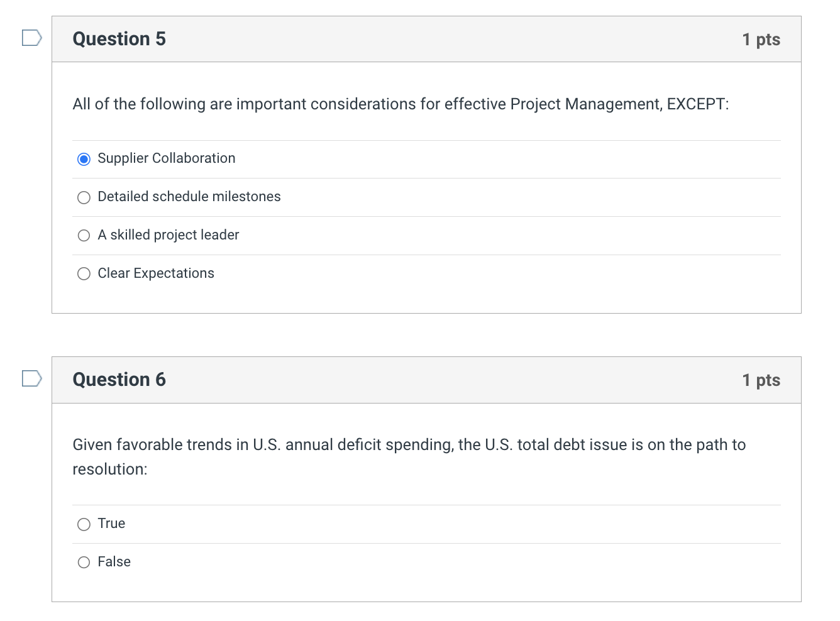The image size is (840, 621).
Task: Click the '1 pts' label on Question 6
Action: (761, 380)
